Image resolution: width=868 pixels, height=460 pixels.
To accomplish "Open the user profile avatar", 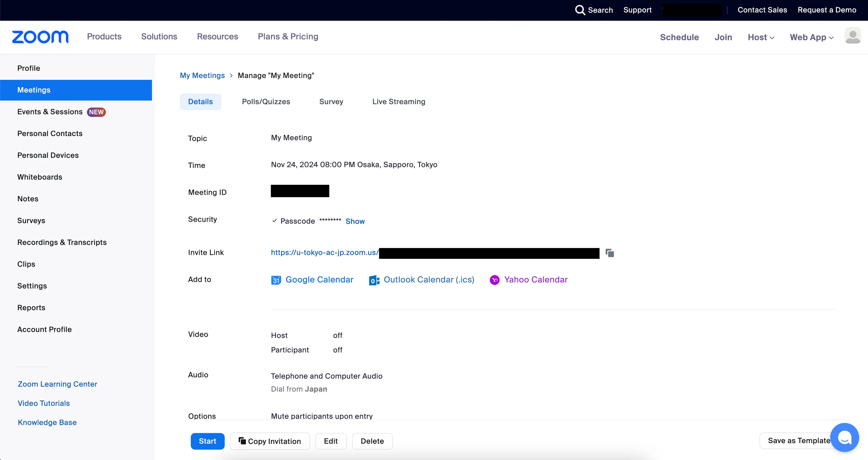I will (852, 36).
